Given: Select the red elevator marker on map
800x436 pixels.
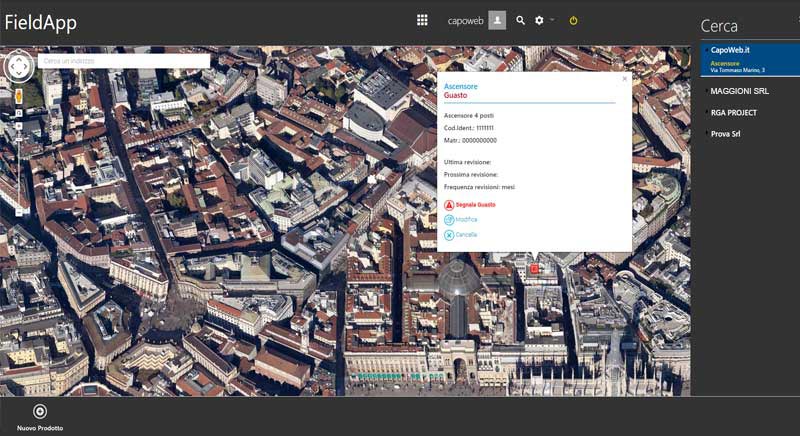Looking at the screenshot, I should (534, 268).
